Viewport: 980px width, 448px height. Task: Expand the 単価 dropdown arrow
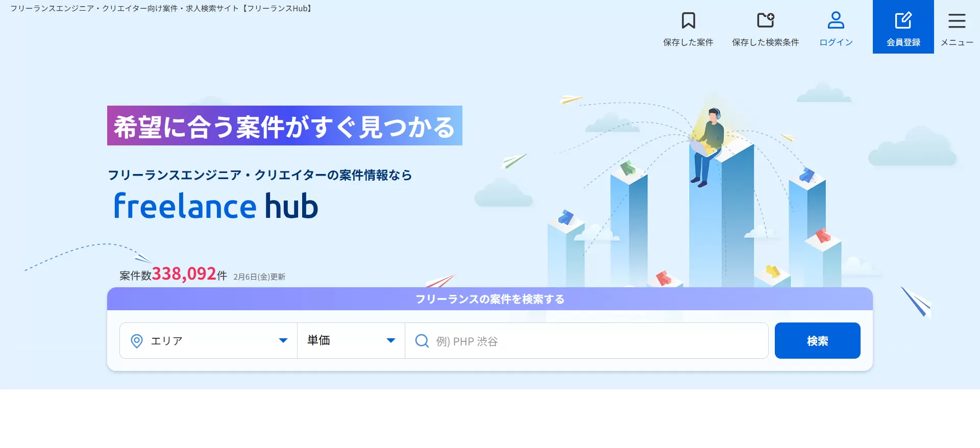pos(391,341)
